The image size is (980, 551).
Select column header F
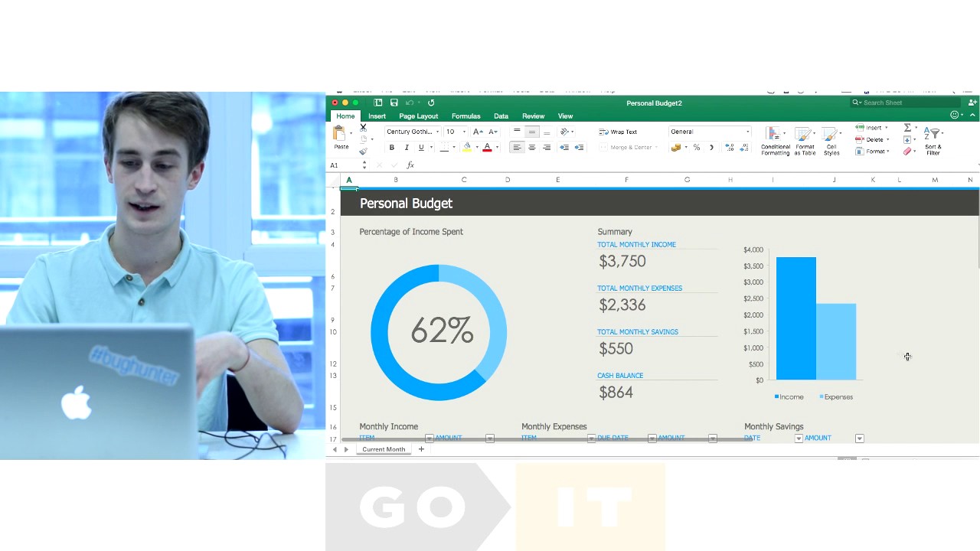tap(626, 180)
